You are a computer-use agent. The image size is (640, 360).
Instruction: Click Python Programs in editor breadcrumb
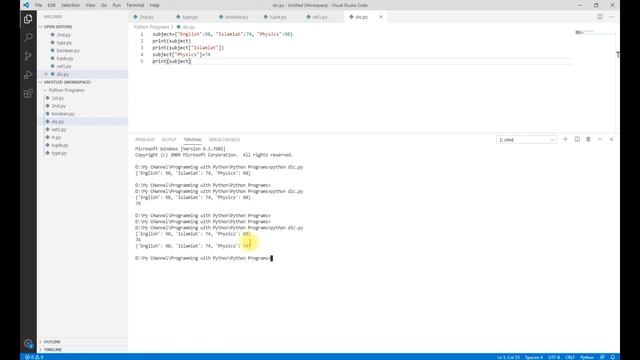click(x=151, y=27)
